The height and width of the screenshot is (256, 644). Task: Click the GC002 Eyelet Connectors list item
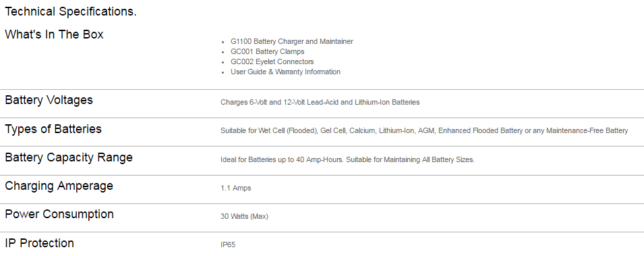272,61
